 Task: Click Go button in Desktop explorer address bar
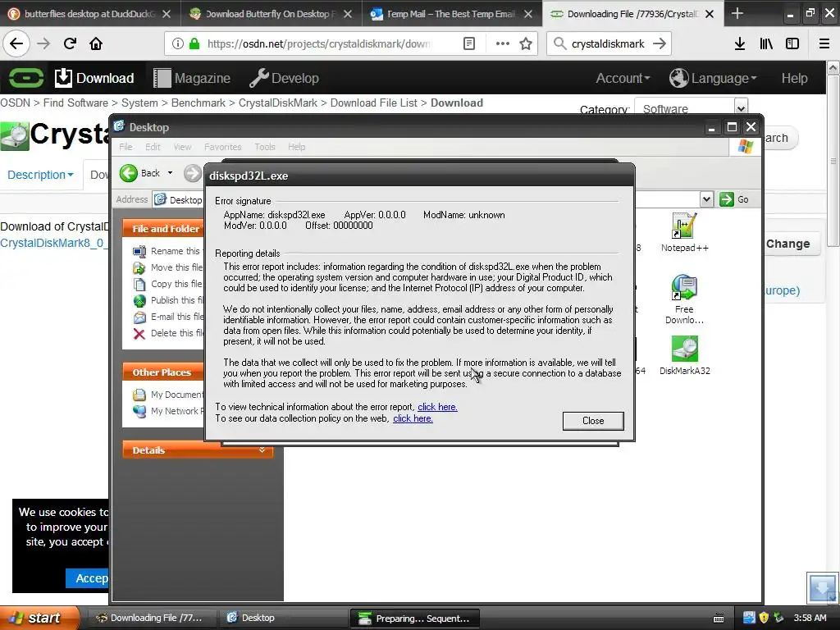734,199
